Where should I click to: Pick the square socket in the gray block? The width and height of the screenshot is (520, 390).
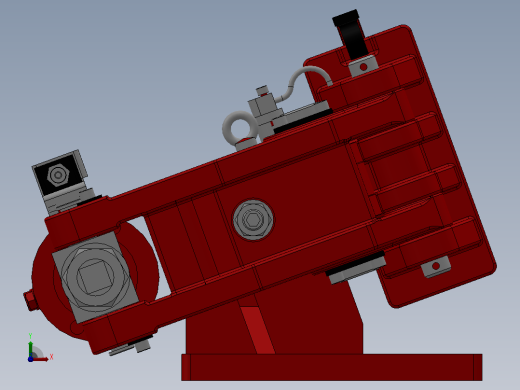[94, 277]
